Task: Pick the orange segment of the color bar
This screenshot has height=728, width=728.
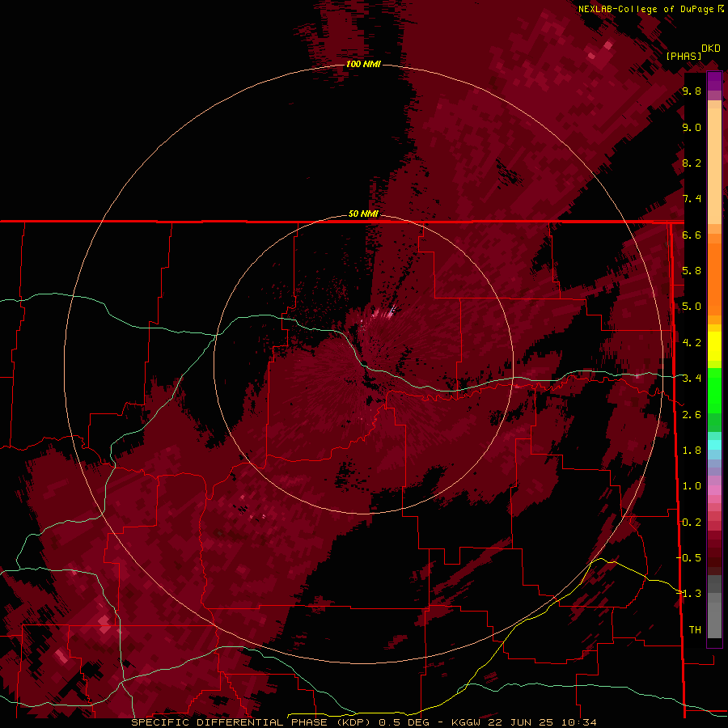Action: pyautogui.click(x=714, y=278)
